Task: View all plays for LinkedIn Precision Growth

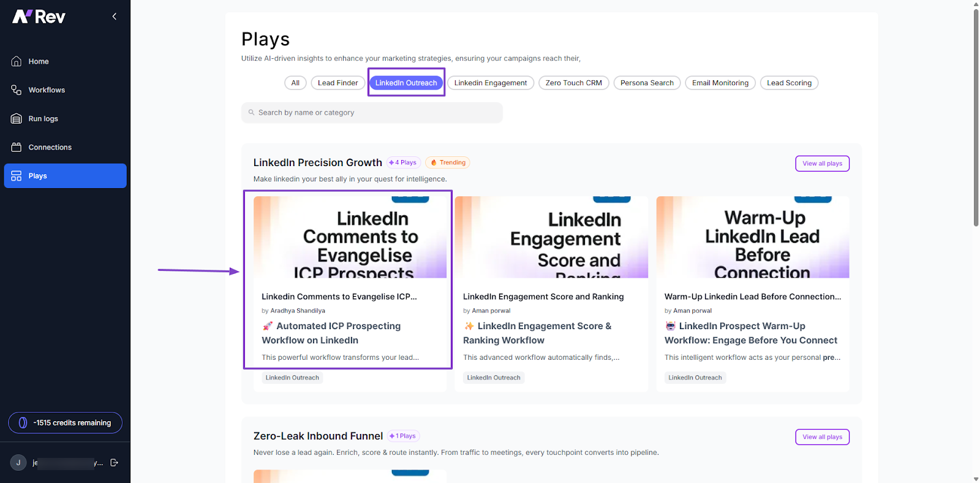Action: [822, 164]
